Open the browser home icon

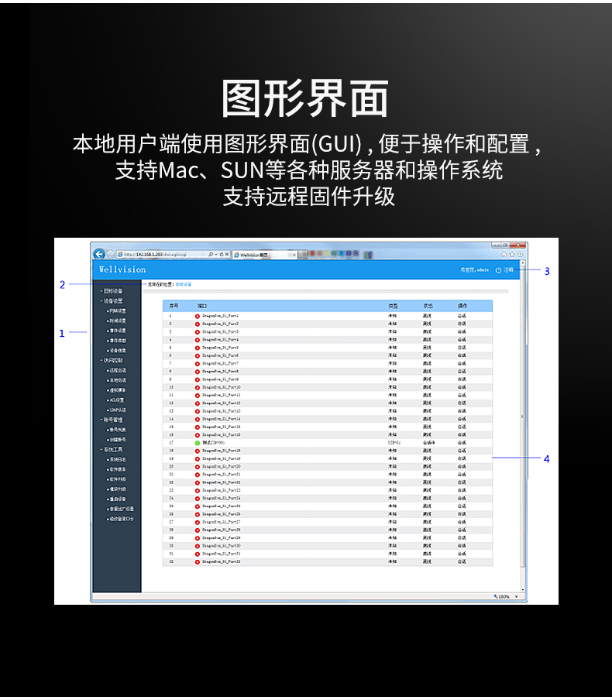click(x=504, y=254)
